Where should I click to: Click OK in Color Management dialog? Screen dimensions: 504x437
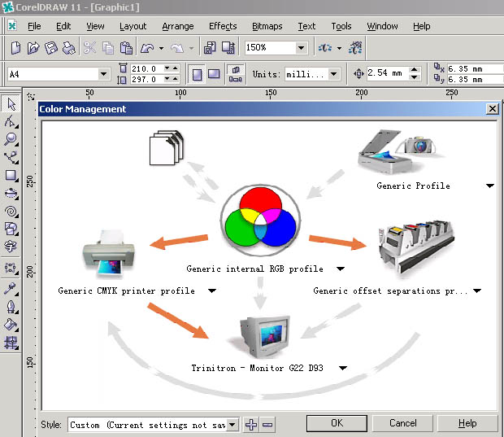coord(337,423)
